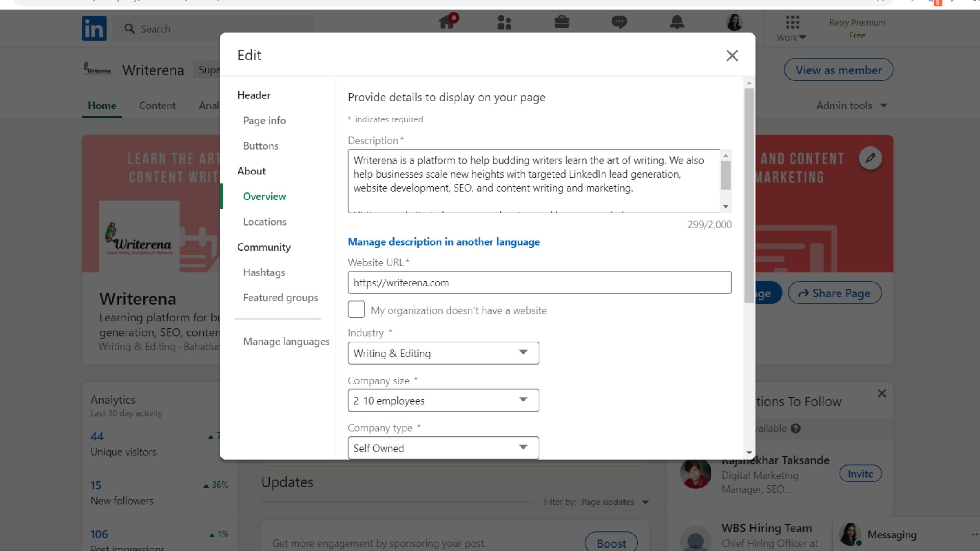Screen dimensions: 980x551
Task: Click the Writerena small logo in page header
Action: coord(97,69)
